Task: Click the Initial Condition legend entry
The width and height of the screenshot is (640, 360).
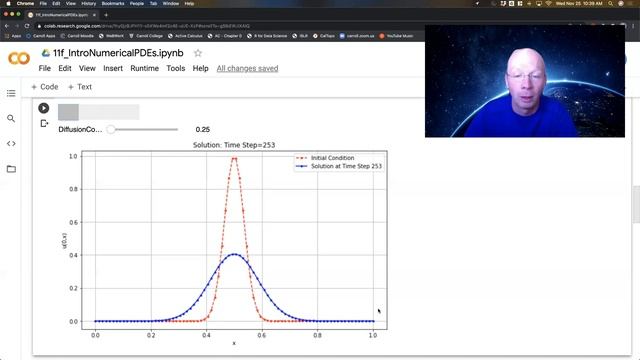Action: point(325,158)
